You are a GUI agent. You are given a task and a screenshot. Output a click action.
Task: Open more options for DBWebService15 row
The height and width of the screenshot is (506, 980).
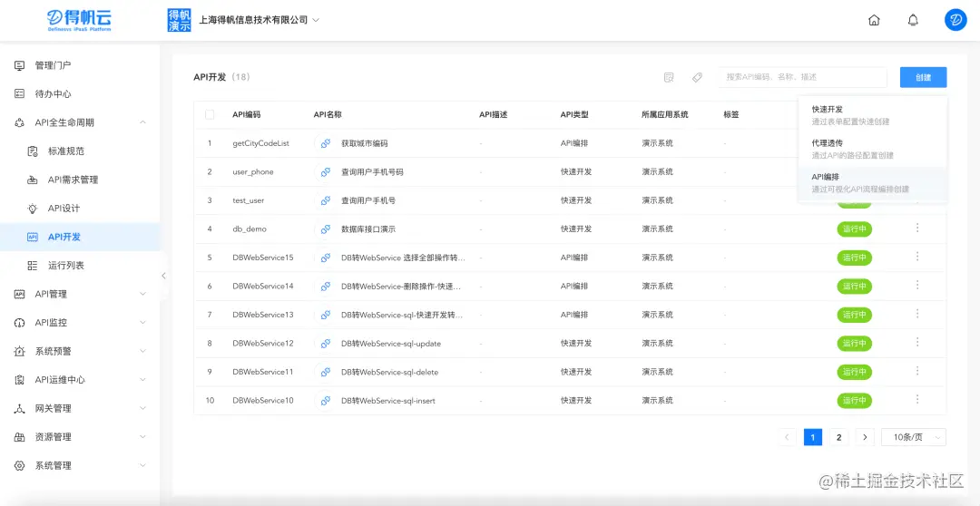tap(916, 257)
